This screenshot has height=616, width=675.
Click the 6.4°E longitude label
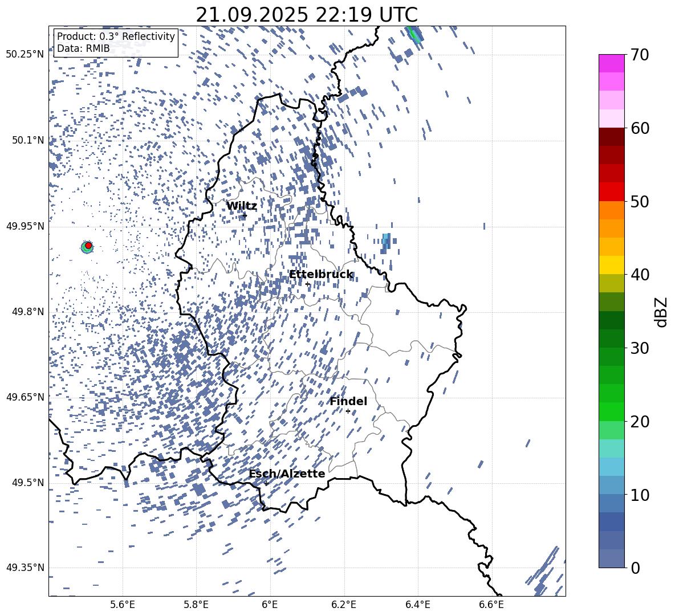[x=417, y=605]
